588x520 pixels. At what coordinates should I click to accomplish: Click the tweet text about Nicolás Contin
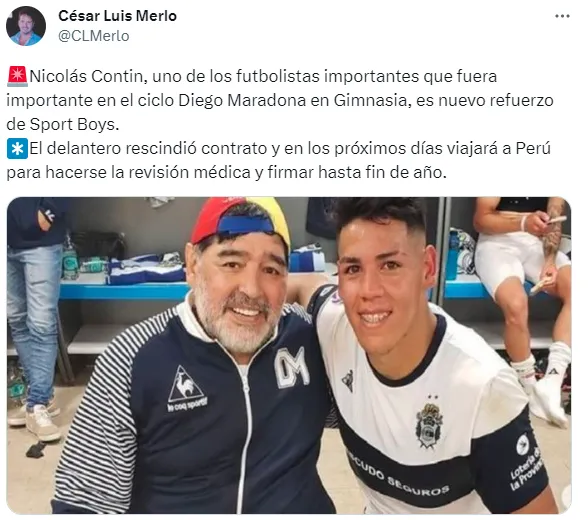point(280,100)
